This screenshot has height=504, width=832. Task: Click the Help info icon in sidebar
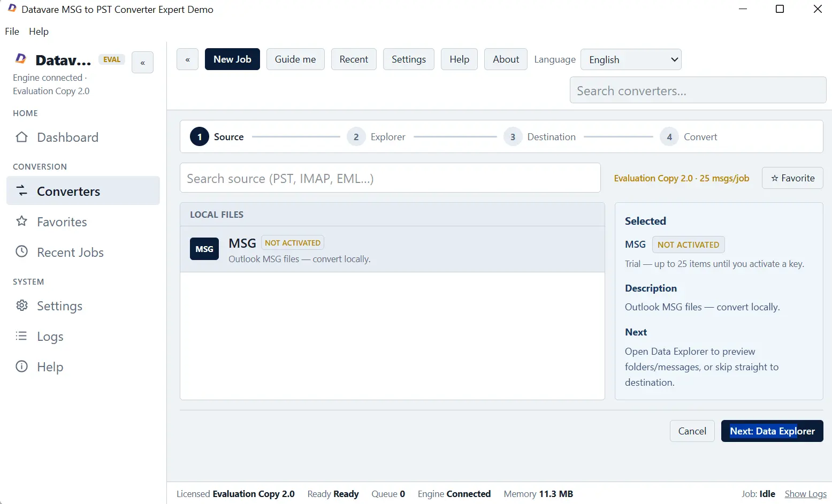coord(21,366)
